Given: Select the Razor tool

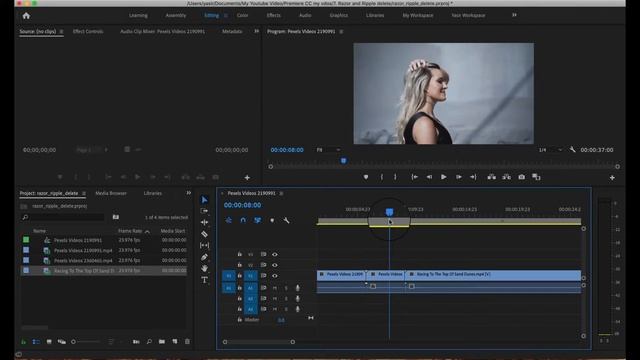Looking at the screenshot, I should 204,234.
